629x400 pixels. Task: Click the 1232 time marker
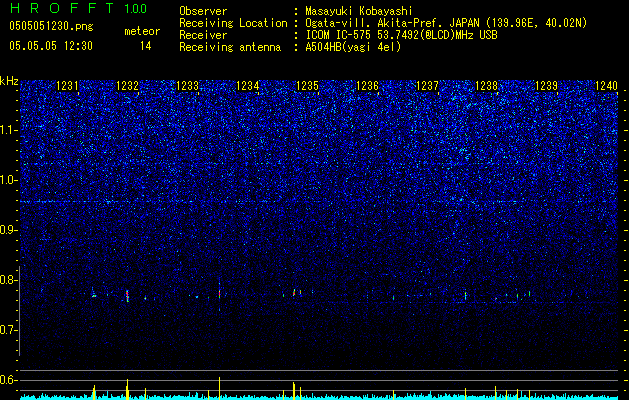[127, 86]
